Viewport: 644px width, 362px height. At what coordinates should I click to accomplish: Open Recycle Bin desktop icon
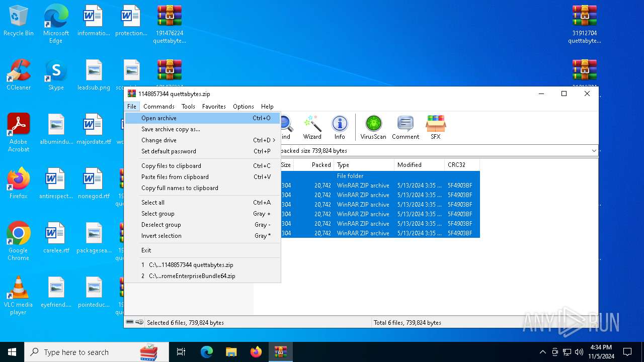point(19,21)
